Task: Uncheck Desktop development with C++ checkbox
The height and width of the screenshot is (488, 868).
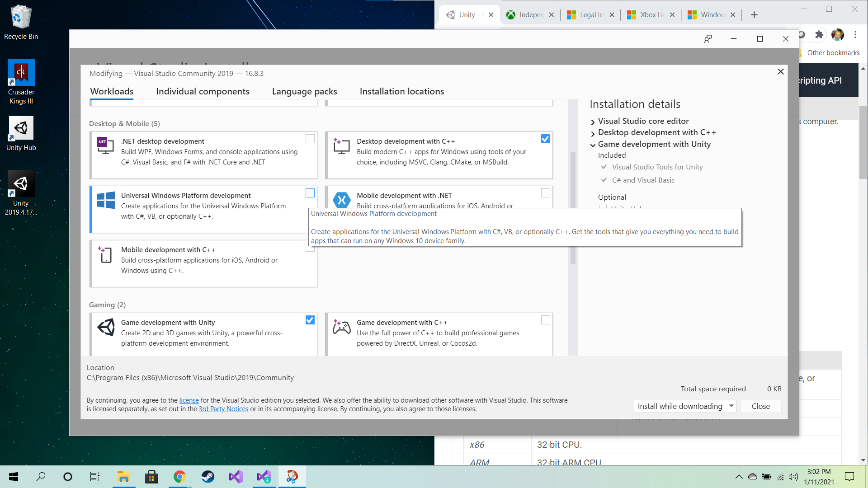Action: coord(546,139)
